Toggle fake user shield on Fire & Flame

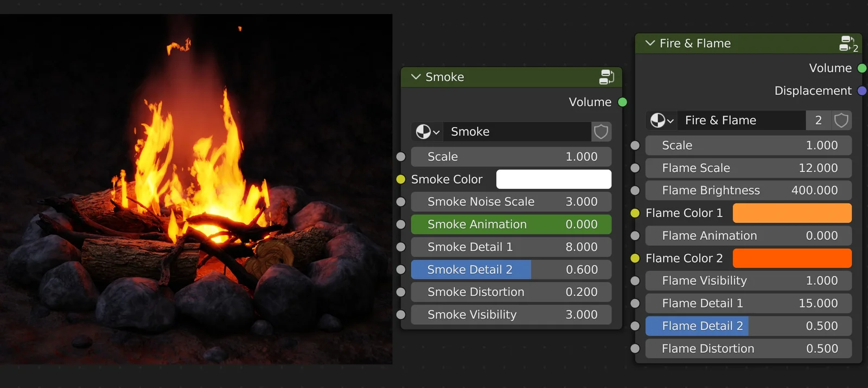coord(841,120)
